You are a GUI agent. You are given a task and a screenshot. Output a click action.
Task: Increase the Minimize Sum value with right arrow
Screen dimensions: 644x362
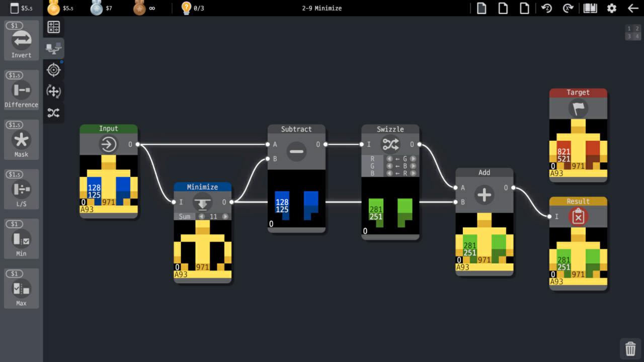[x=225, y=217]
